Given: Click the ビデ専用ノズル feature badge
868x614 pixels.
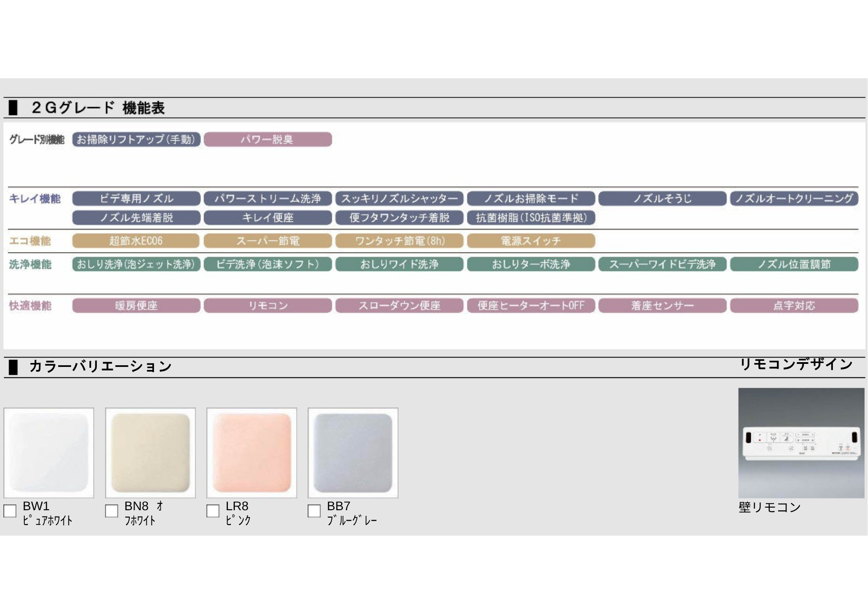Looking at the screenshot, I should click(x=136, y=198).
